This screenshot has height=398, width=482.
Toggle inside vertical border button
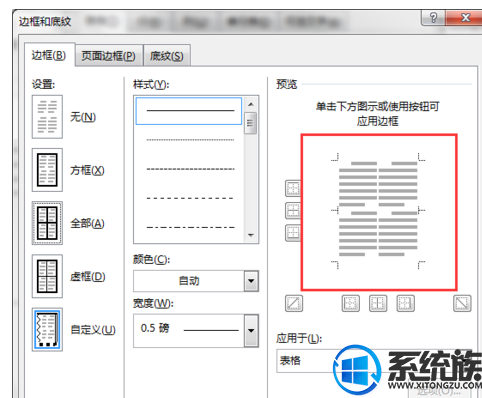click(378, 303)
